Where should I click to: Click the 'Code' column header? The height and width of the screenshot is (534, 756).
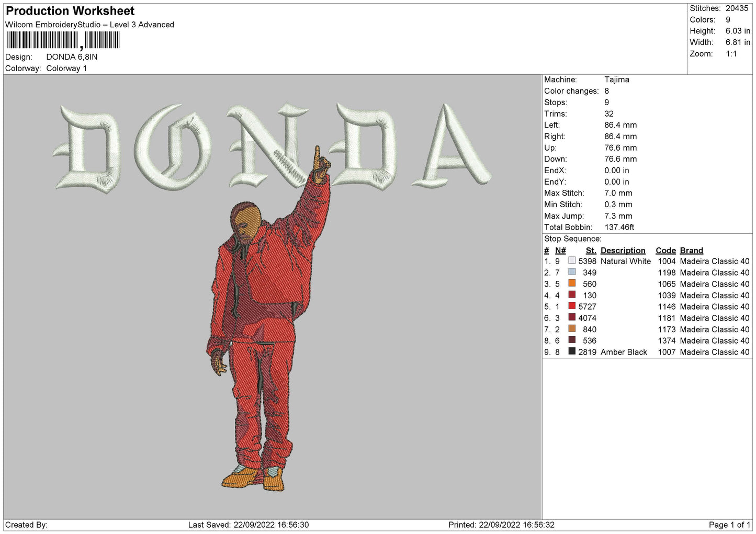point(665,251)
